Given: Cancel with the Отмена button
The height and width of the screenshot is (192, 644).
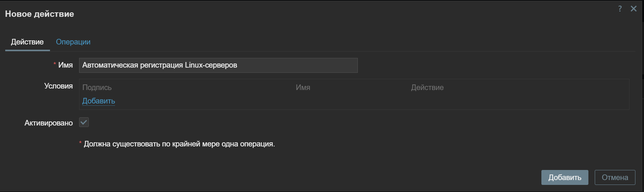Looking at the screenshot, I should click(x=615, y=177).
